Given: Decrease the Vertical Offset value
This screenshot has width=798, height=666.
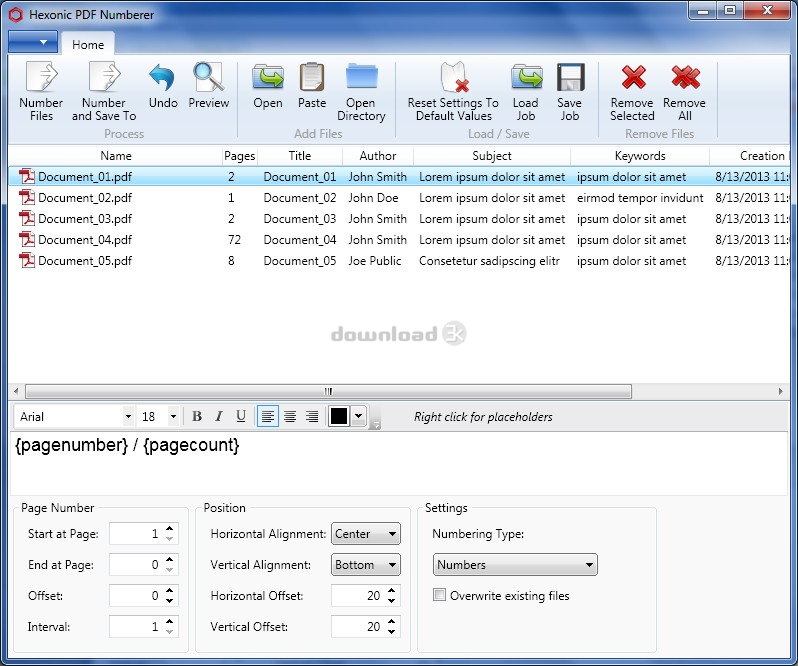Looking at the screenshot, I should pos(391,632).
